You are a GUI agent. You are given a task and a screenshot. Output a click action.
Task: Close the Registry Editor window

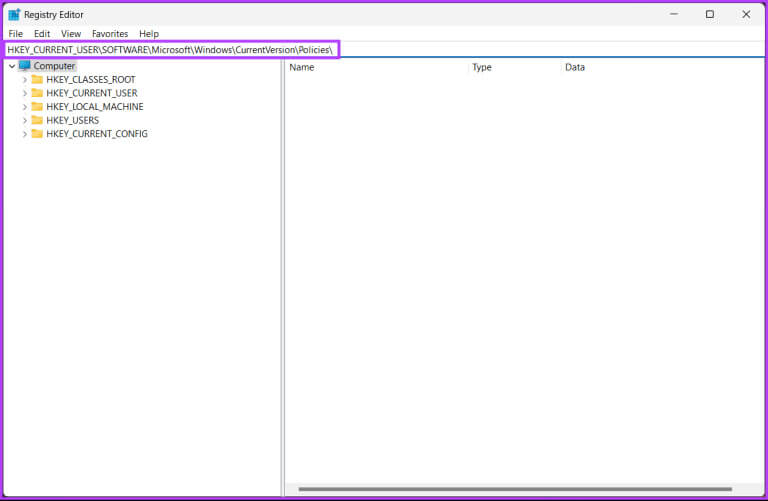pyautogui.click(x=746, y=15)
